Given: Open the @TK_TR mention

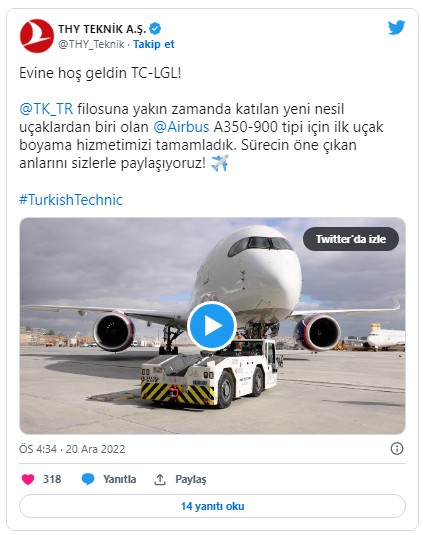Looking at the screenshot, I should pos(46,109).
